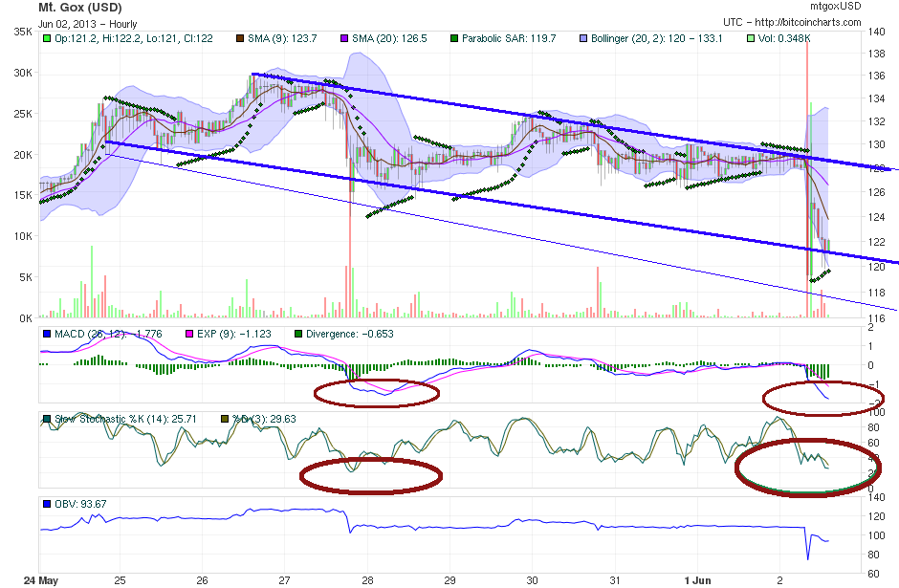This screenshot has height=588, width=899.
Task: Click the '%D (3): 29.63' legend text
Action: tap(264, 419)
